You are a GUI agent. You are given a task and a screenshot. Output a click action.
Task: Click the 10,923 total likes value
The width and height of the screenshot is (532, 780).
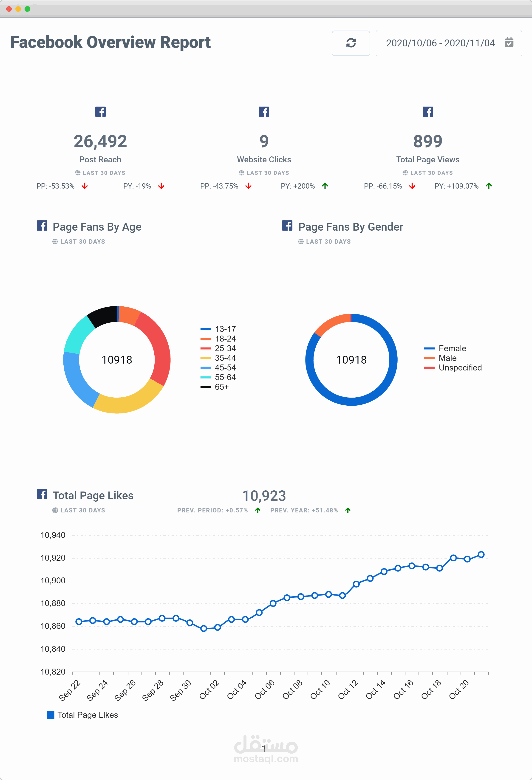click(264, 496)
